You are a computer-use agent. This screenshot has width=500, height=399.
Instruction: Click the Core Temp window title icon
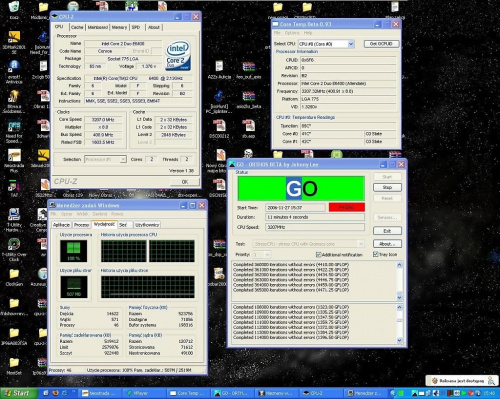click(x=276, y=24)
